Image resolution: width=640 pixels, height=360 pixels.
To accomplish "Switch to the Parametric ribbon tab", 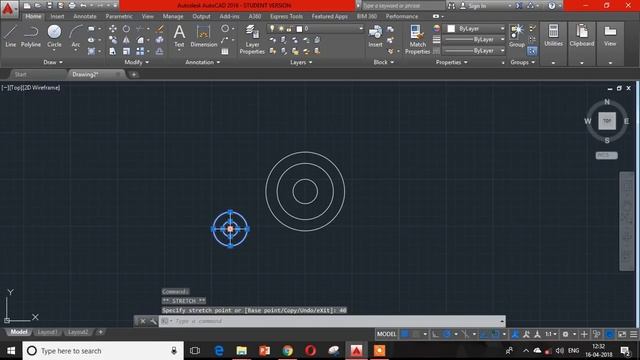I will pyautogui.click(x=119, y=16).
